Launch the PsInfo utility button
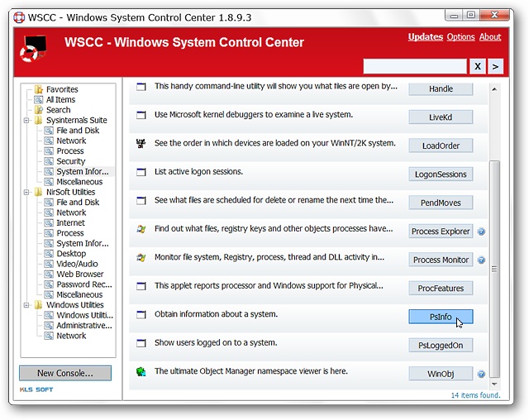 (x=441, y=317)
